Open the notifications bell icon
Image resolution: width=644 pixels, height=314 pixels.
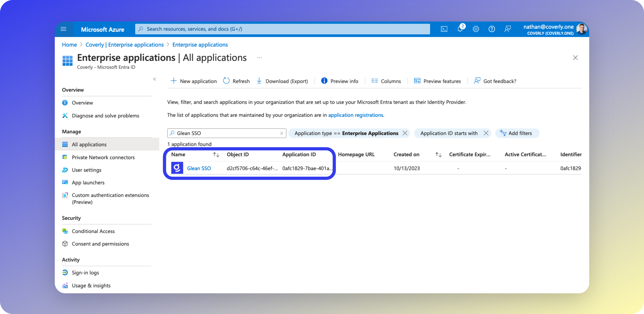(460, 29)
